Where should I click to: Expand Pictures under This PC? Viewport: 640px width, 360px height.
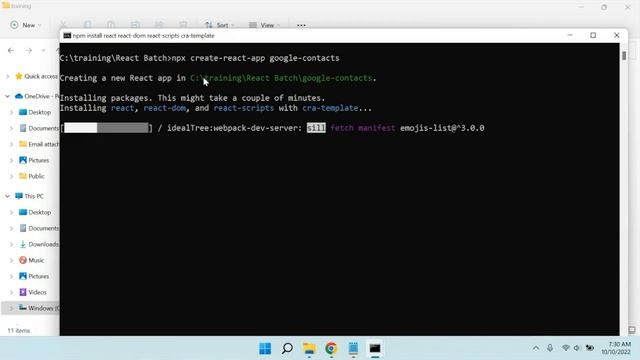[x=11, y=276]
